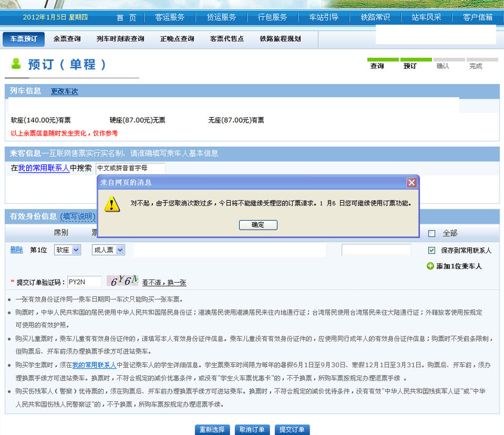
Task: Switch to the 余票查询 tab
Action: tap(67, 39)
